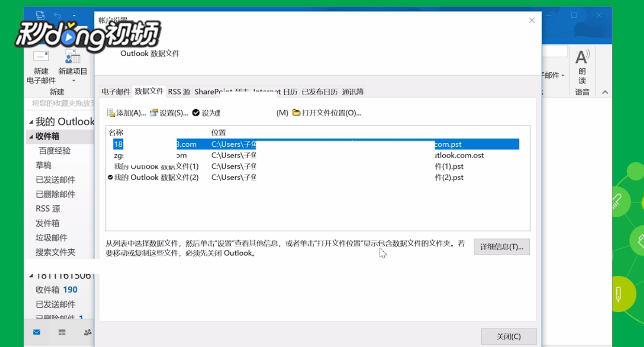Switch to the SharePoint 列表 tab

point(221,91)
